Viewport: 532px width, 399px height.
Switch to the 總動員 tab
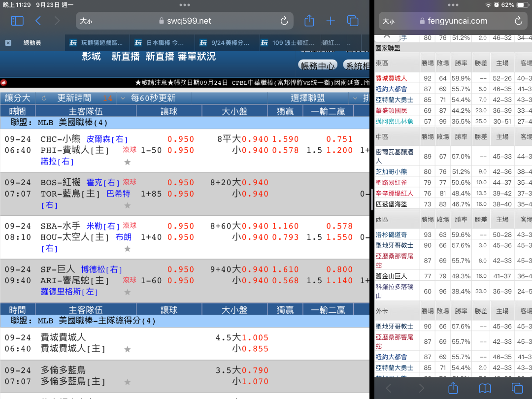coord(32,43)
